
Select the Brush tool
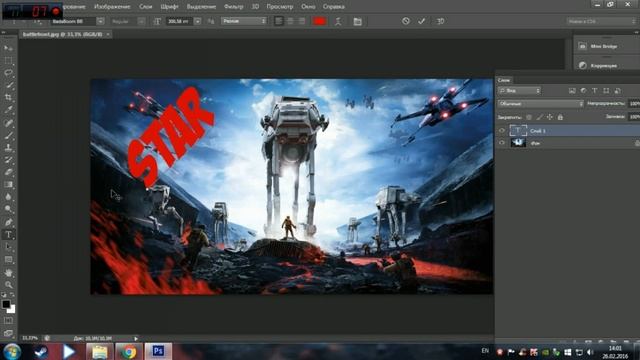tap(8, 135)
